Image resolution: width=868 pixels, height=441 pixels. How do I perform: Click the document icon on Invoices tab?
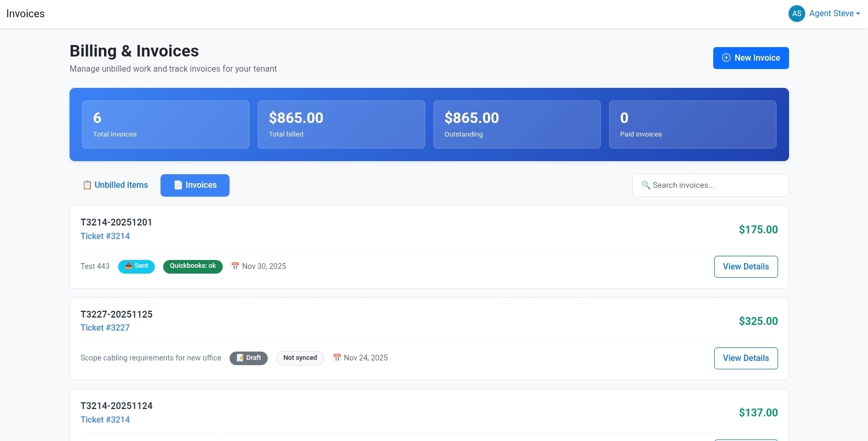click(x=178, y=185)
